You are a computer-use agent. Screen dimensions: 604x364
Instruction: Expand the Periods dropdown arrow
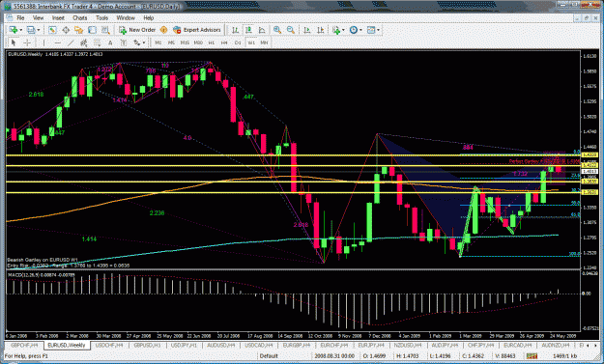(360, 30)
